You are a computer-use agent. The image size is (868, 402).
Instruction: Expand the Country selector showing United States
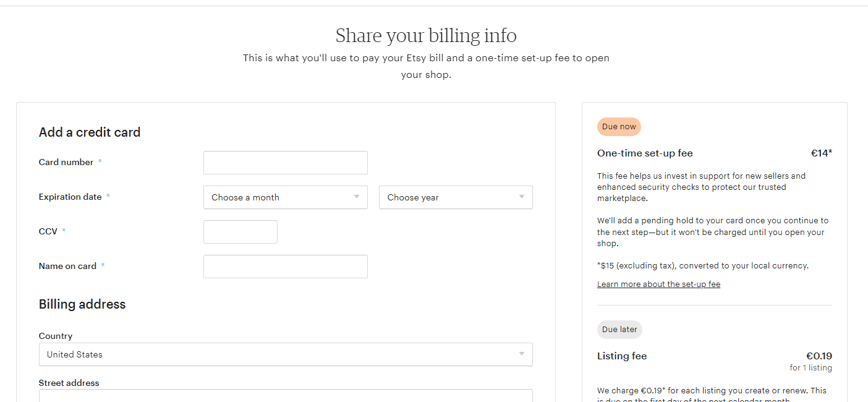click(x=284, y=354)
